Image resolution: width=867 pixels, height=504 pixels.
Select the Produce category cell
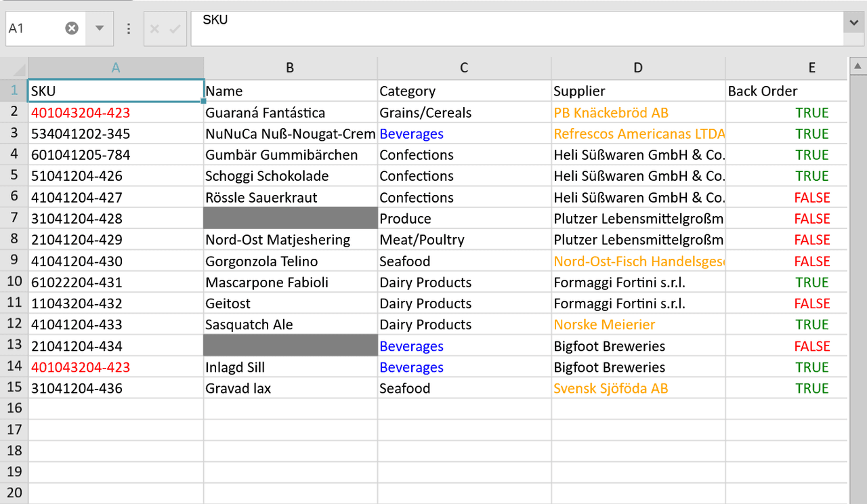coord(464,218)
